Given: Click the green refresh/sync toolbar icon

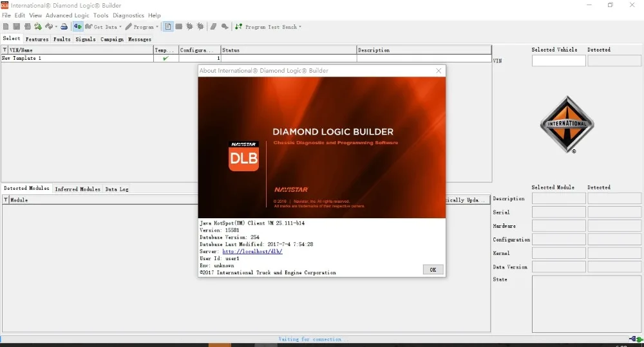Looking at the screenshot, I should pyautogui.click(x=38, y=26).
